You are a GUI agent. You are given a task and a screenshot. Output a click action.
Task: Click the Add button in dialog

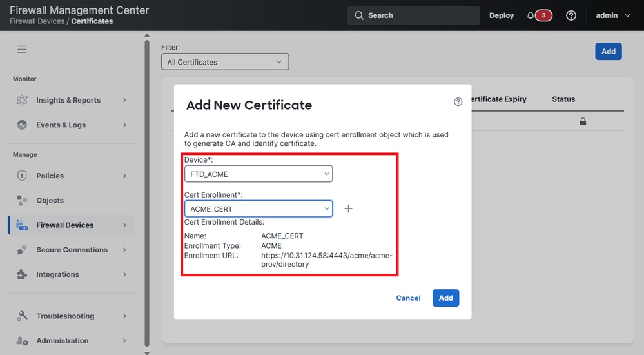tap(445, 298)
